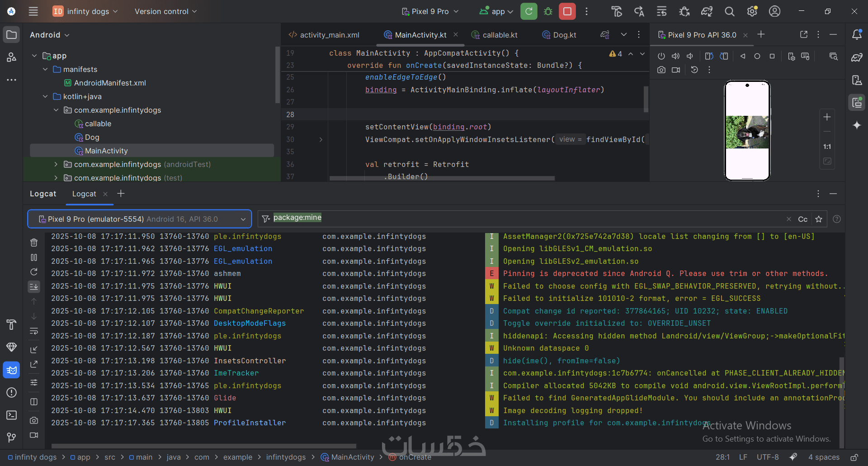The image size is (868, 466).
Task: Sync project with Gradle files
Action: (707, 11)
